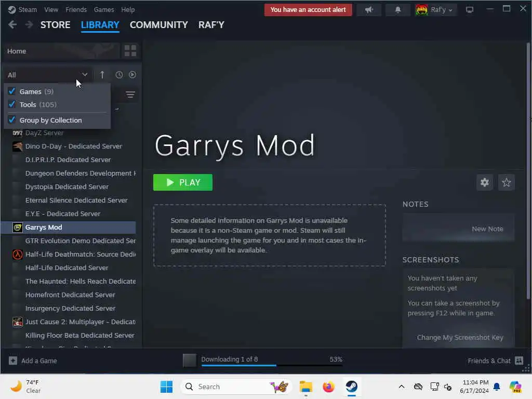Switch to Big Picture monitor icon
The image size is (532, 399).
point(470,10)
